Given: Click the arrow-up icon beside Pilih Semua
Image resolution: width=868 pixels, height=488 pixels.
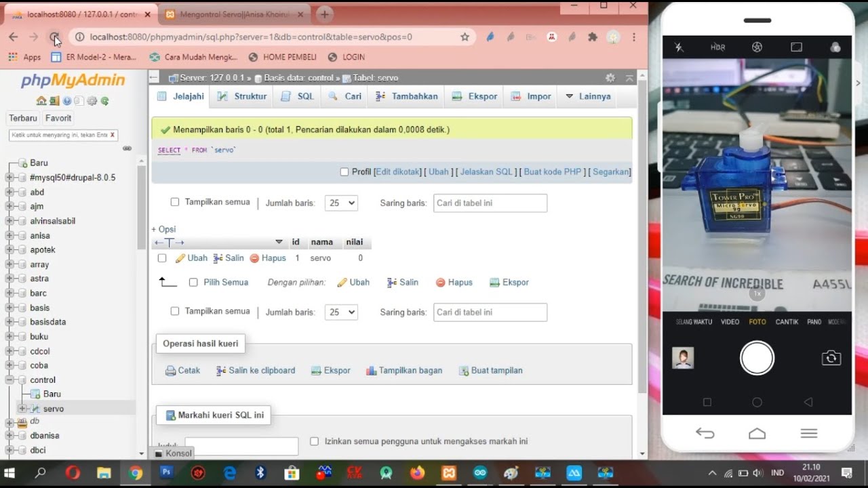Looking at the screenshot, I should pyautogui.click(x=167, y=282).
